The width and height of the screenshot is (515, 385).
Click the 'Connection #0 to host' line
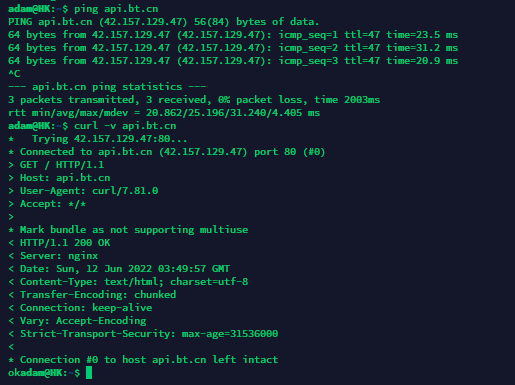point(143,360)
